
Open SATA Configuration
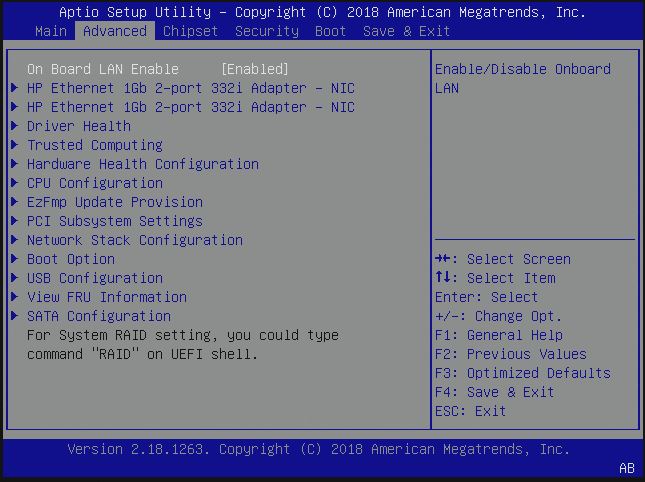pyautogui.click(x=98, y=316)
